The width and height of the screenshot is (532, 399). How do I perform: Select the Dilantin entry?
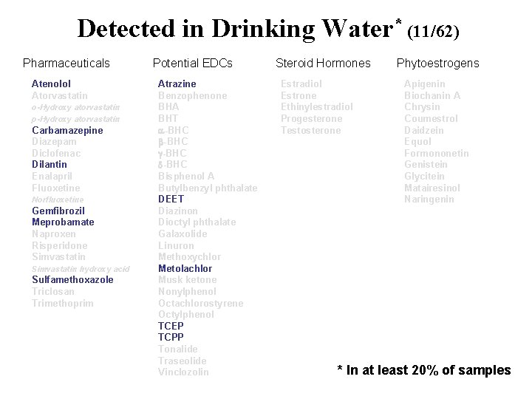pyautogui.click(x=50, y=165)
